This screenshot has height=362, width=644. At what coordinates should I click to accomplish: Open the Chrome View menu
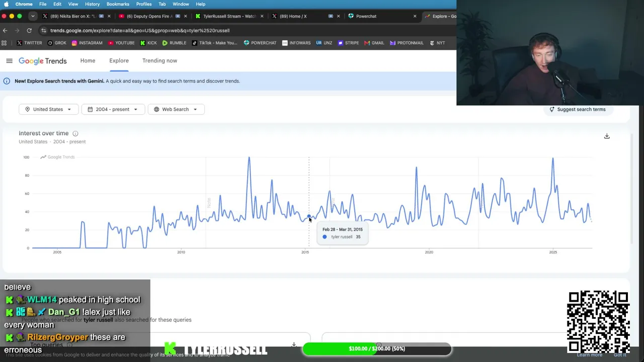pos(73,4)
